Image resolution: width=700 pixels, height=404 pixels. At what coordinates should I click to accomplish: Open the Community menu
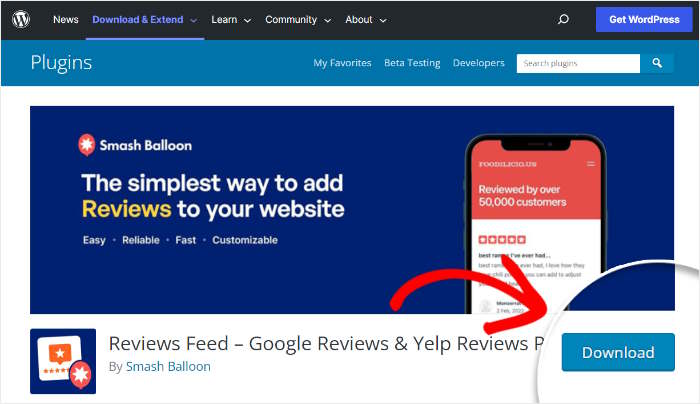tap(291, 20)
